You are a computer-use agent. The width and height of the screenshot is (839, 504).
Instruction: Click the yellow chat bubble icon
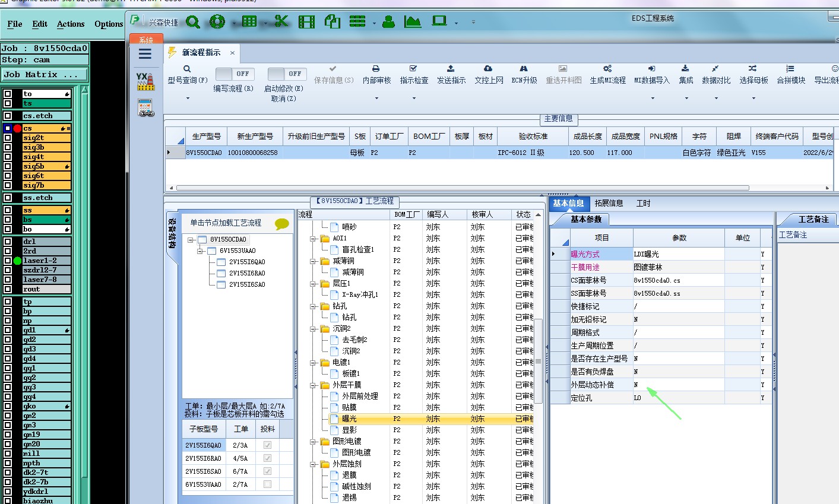pos(282,224)
